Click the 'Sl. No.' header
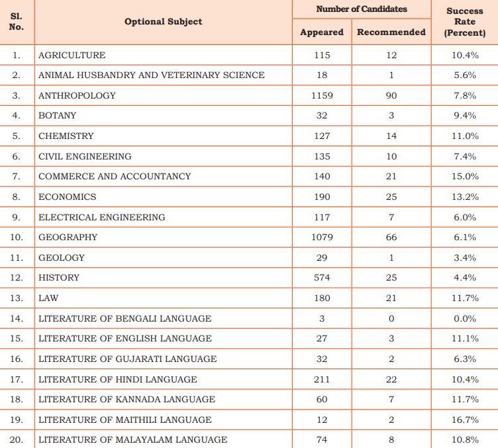 click(x=17, y=22)
